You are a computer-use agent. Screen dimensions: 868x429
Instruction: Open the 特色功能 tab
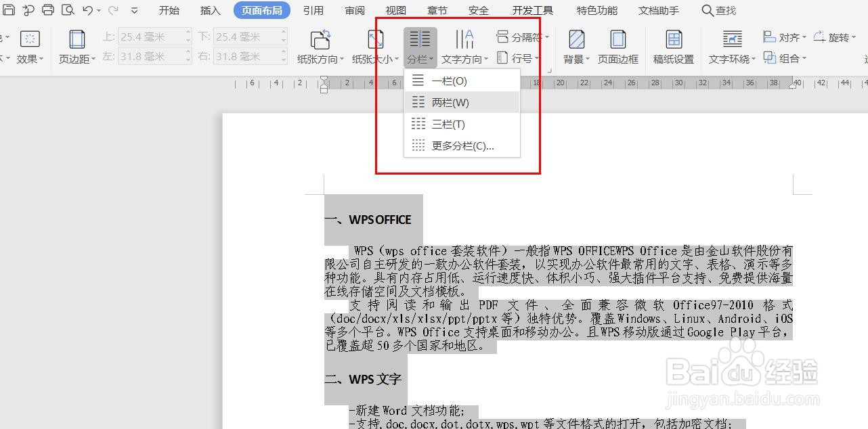(x=596, y=10)
